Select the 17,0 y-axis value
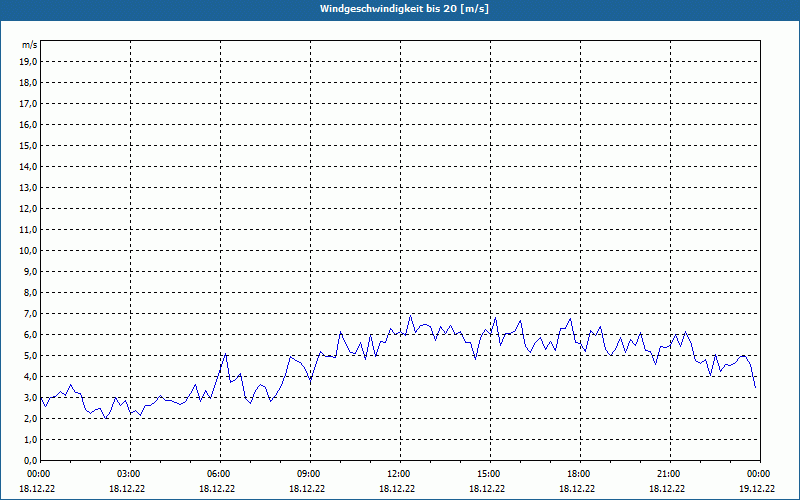The width and height of the screenshot is (800, 500). coord(28,104)
